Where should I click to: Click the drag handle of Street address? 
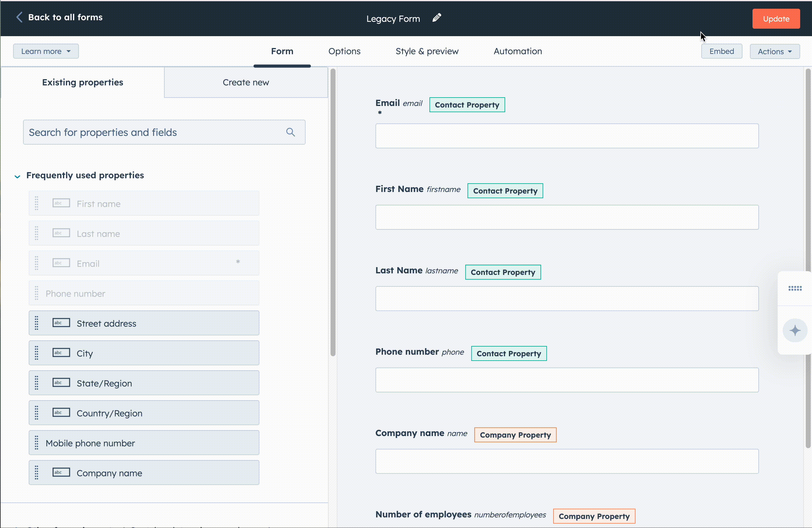(36, 323)
